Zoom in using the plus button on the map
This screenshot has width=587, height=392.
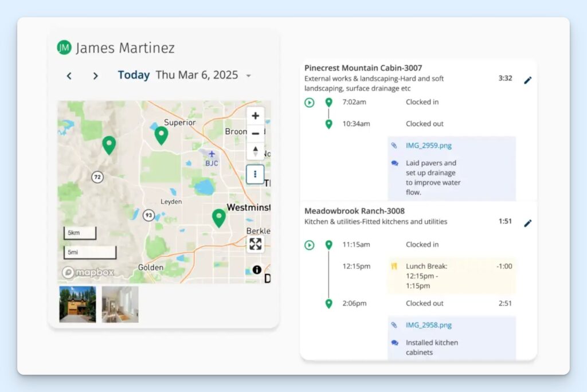click(x=255, y=115)
